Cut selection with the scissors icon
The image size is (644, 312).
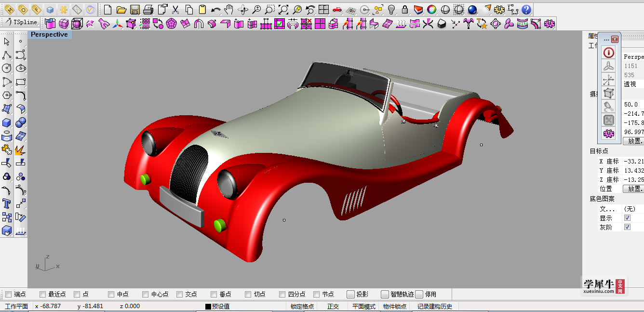175,9
